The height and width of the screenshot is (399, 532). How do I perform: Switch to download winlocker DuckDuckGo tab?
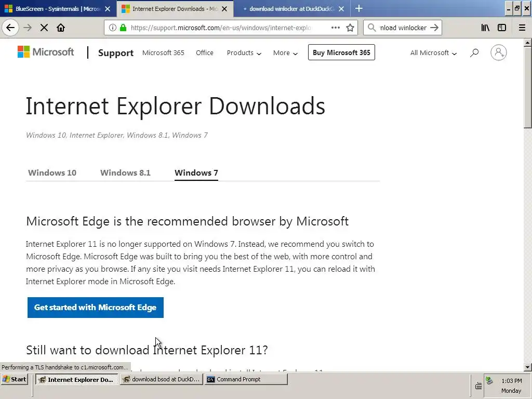(x=291, y=9)
